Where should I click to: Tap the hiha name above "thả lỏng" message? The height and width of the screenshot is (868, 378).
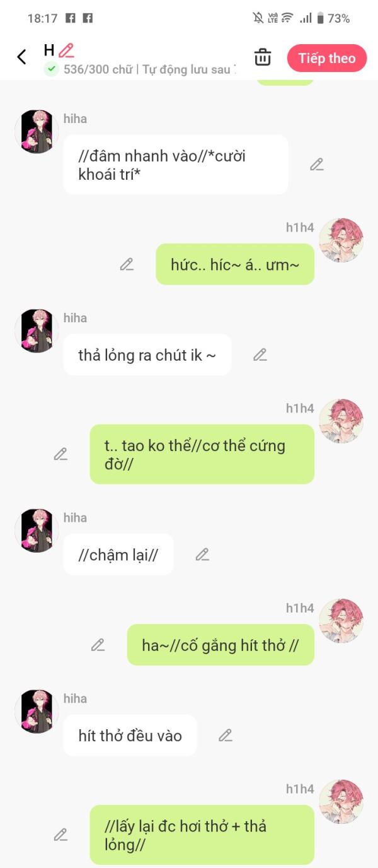point(75,318)
